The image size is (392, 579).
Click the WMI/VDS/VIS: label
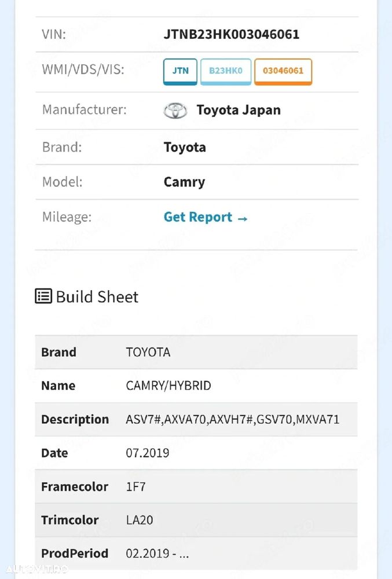pos(83,69)
